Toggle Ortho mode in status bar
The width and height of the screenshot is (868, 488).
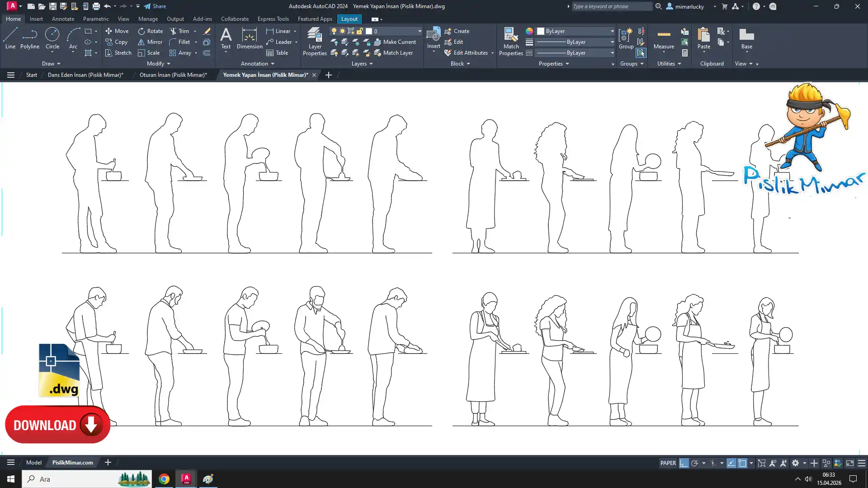pos(684,463)
